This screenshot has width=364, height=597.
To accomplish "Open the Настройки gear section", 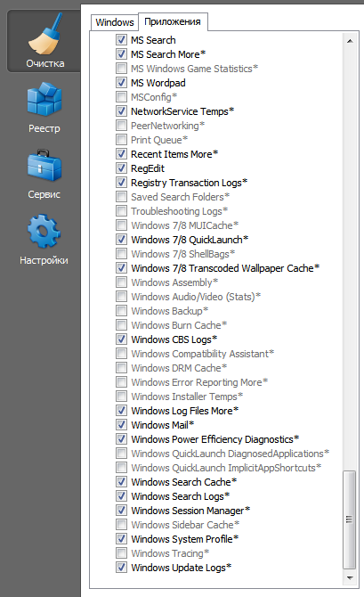I will coord(44,240).
